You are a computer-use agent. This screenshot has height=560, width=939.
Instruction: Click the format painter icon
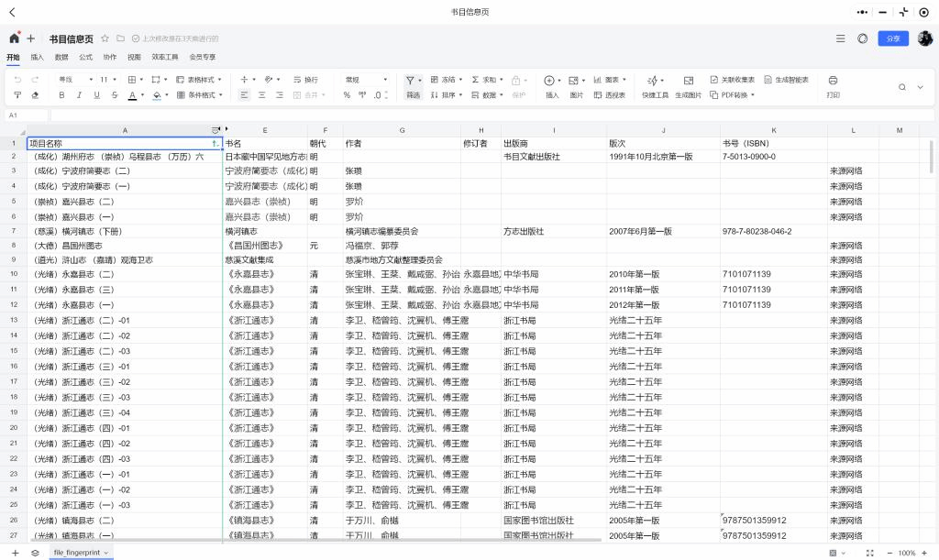[x=17, y=94]
